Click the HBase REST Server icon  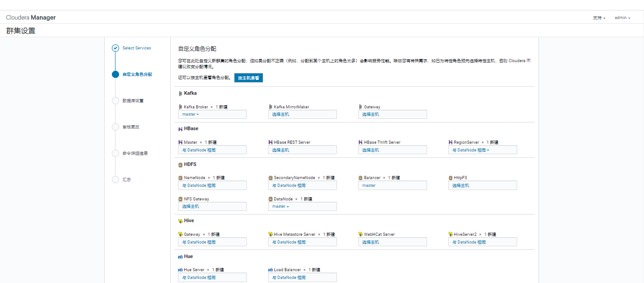(270, 142)
